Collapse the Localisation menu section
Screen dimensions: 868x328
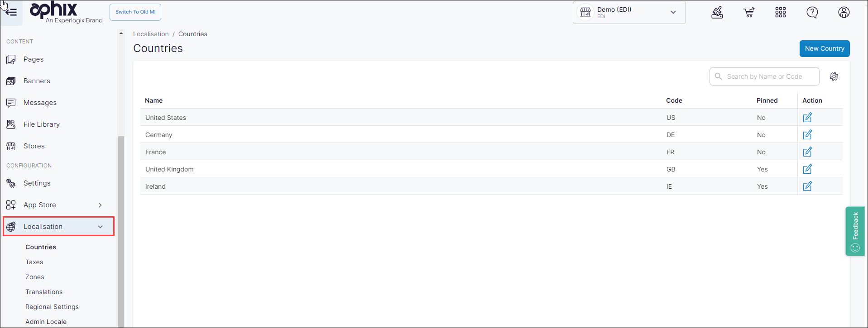tap(100, 227)
